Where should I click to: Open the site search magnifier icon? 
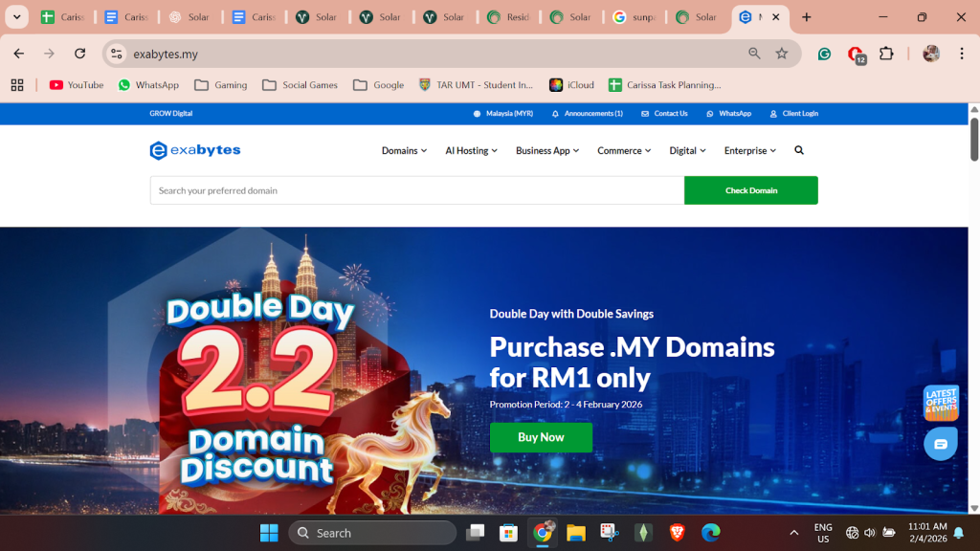click(799, 150)
